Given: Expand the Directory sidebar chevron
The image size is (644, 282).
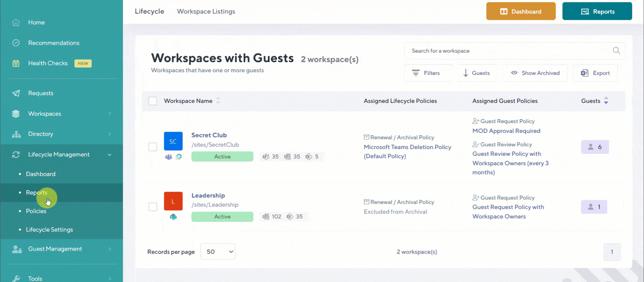Looking at the screenshot, I should [x=110, y=134].
